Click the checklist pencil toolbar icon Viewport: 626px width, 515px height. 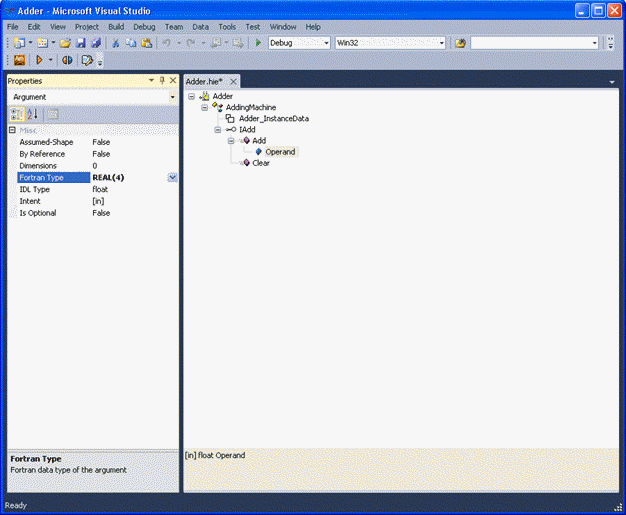[87, 60]
